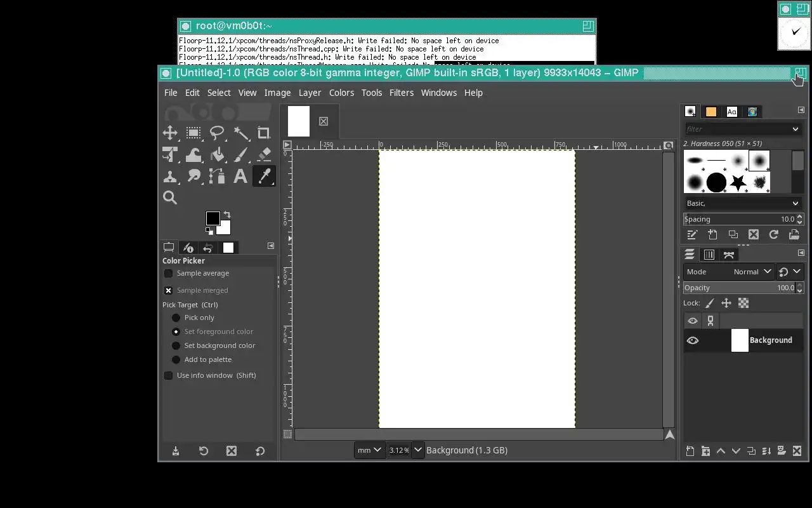Choose the Warp Transform tool

[x=193, y=154]
